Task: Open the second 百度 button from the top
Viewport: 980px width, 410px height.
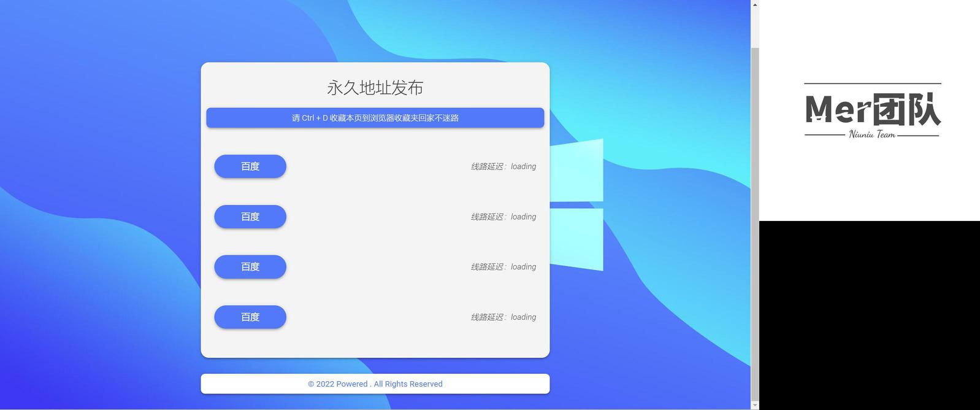Action: 250,217
